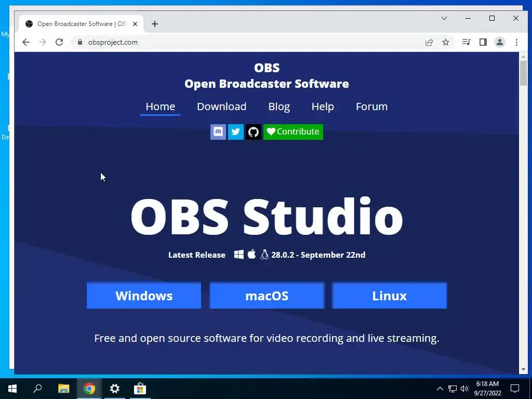Click the Apple logo beside Latest Release
Screen dimensions: 532x399
tap(252, 254)
